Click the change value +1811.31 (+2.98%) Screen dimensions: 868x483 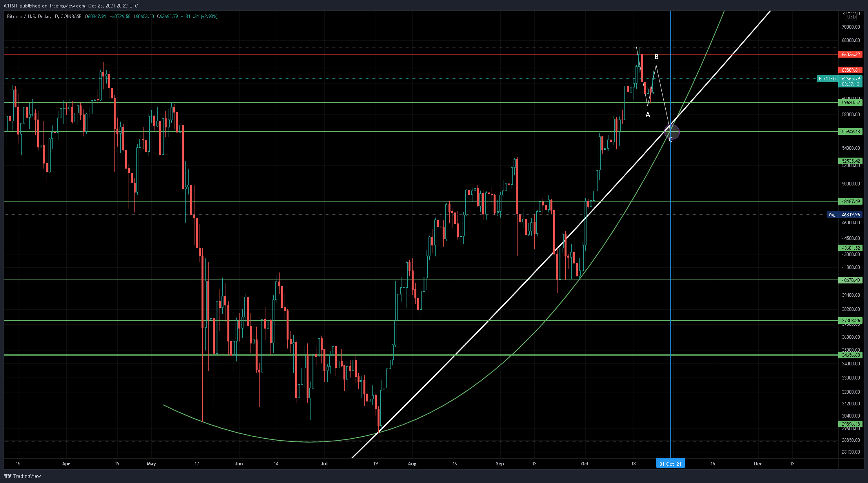click(x=199, y=16)
